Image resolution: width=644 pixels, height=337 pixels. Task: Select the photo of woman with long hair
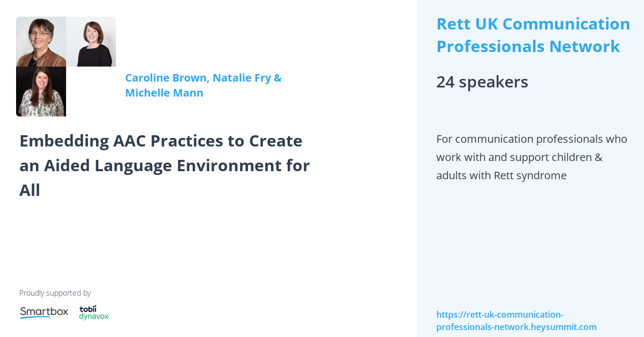point(41,92)
